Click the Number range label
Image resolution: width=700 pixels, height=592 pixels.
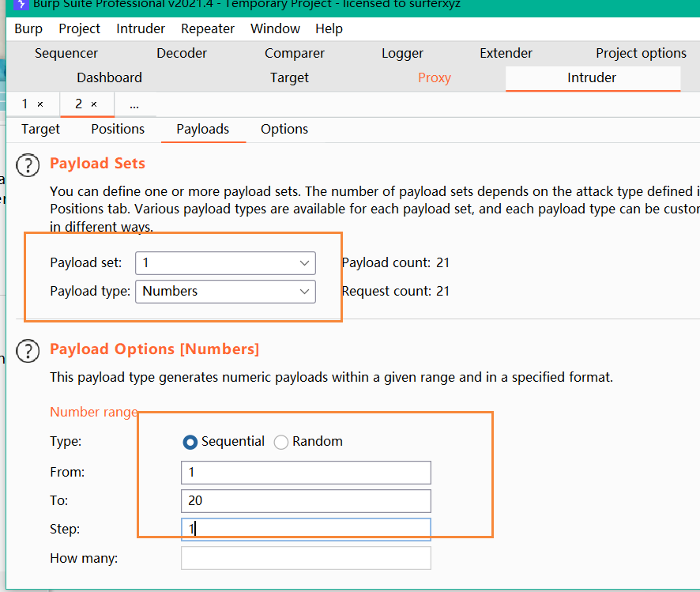(x=94, y=412)
